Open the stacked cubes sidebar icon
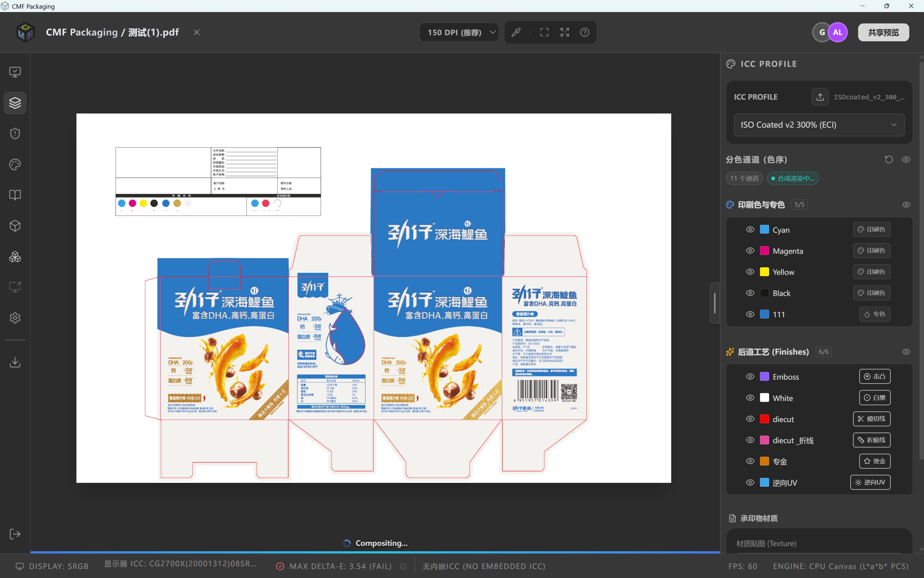This screenshot has height=578, width=924. 15,256
